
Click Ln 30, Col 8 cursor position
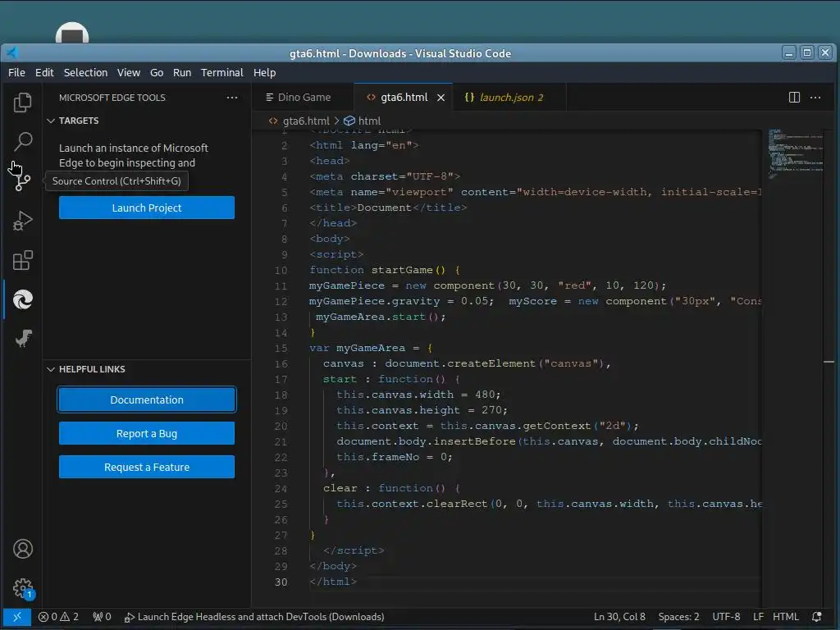619,617
